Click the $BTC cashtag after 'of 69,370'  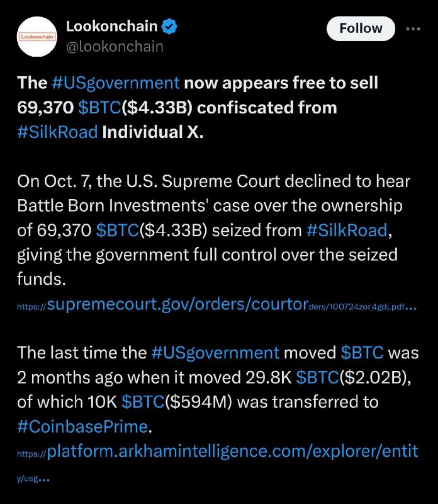coord(117,231)
